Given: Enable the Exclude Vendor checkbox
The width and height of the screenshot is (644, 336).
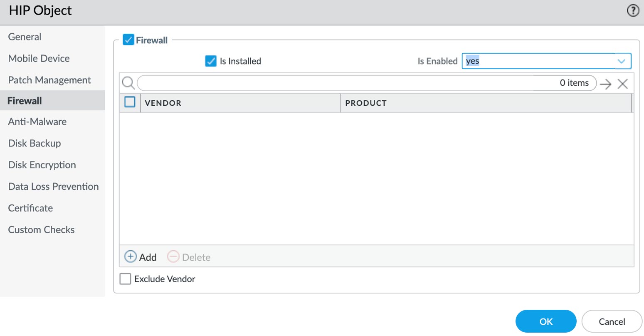Looking at the screenshot, I should pos(125,279).
